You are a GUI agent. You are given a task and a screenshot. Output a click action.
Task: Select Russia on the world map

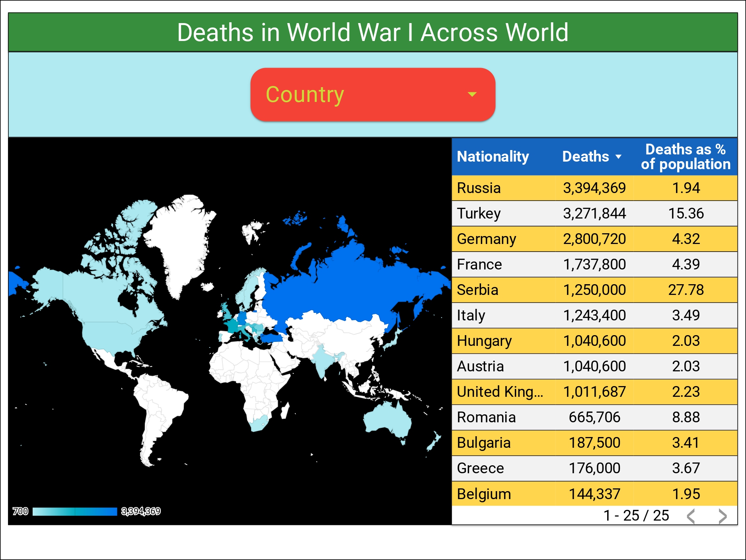[x=342, y=287]
